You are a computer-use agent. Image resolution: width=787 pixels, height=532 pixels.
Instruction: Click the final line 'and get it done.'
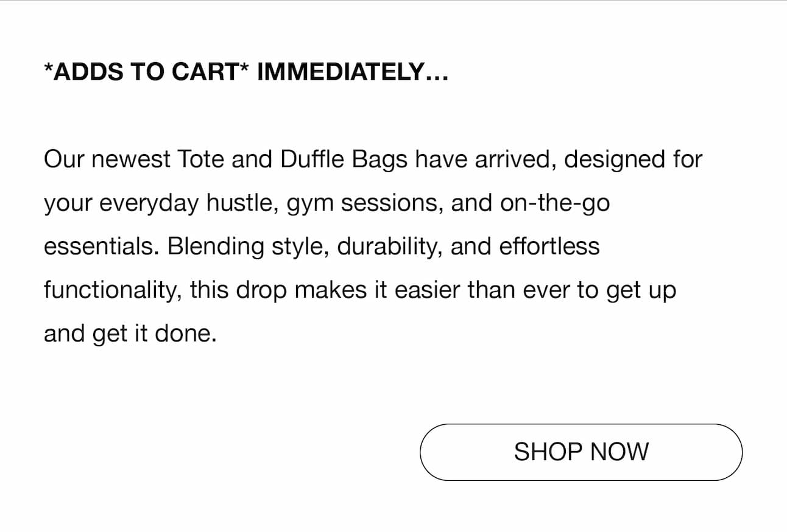(x=130, y=335)
